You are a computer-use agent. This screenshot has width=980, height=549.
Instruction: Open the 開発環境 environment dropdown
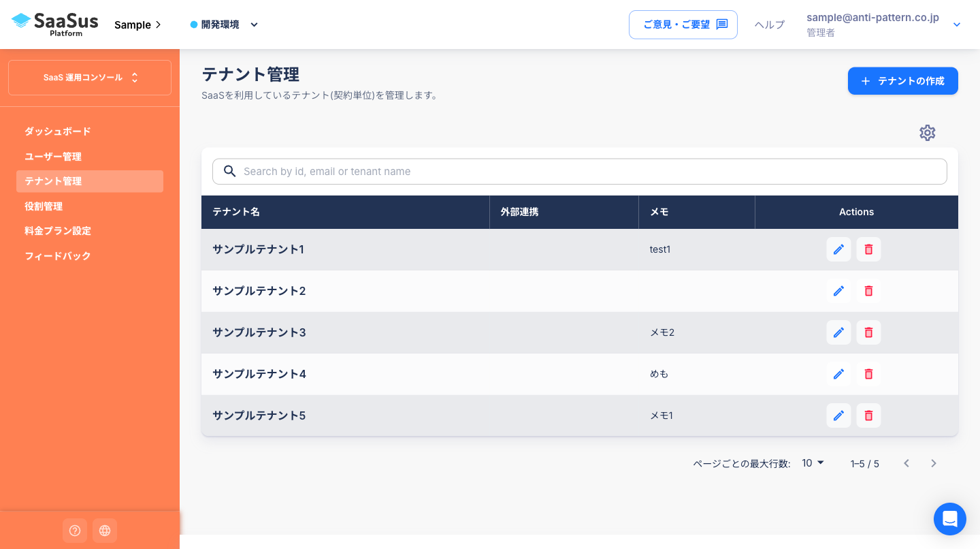click(x=225, y=25)
